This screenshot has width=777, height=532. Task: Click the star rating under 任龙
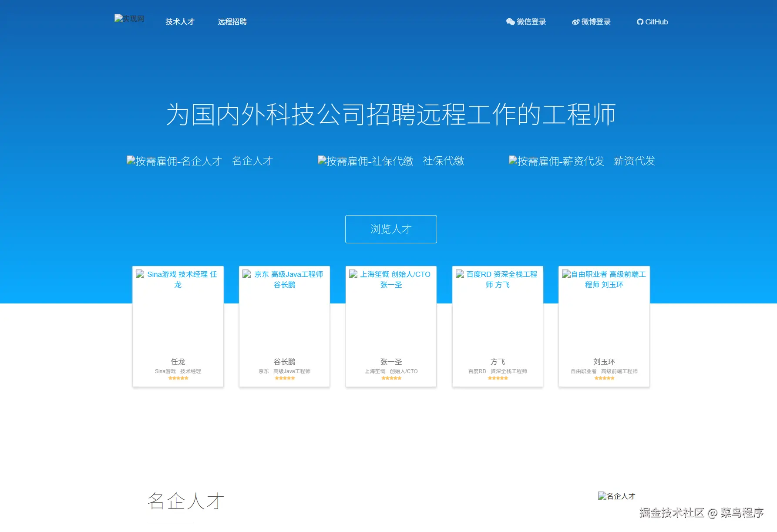[x=178, y=378]
